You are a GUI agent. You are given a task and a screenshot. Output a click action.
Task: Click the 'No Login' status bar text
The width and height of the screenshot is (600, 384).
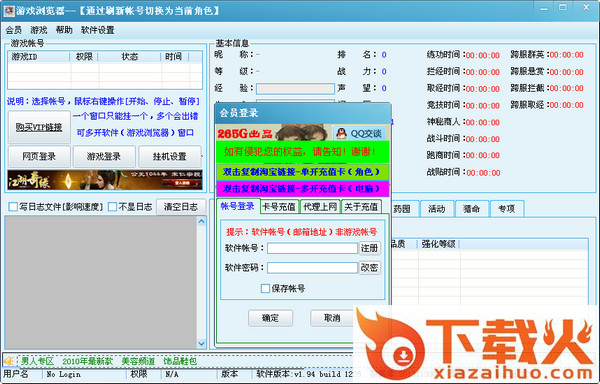click(64, 374)
